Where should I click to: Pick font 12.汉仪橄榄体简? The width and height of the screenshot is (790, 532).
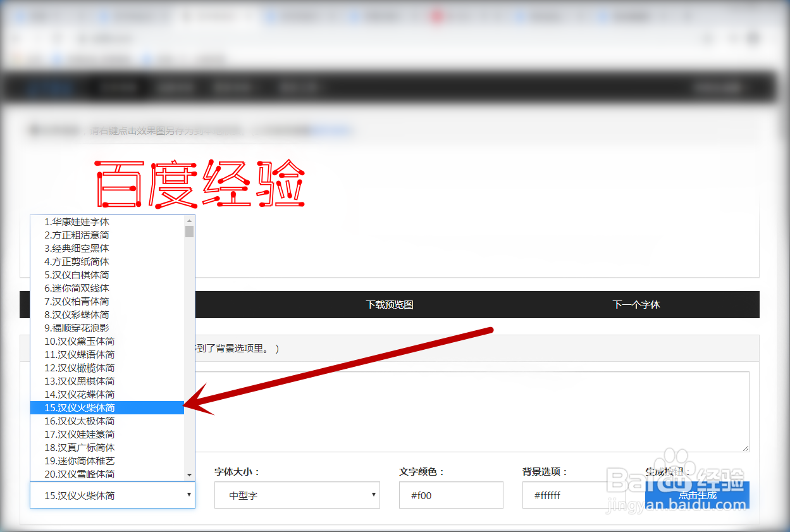tap(107, 368)
